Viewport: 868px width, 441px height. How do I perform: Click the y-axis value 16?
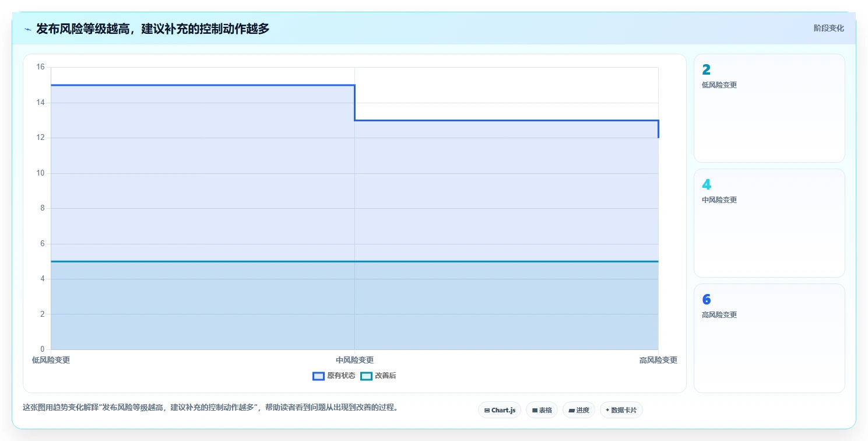click(40, 67)
